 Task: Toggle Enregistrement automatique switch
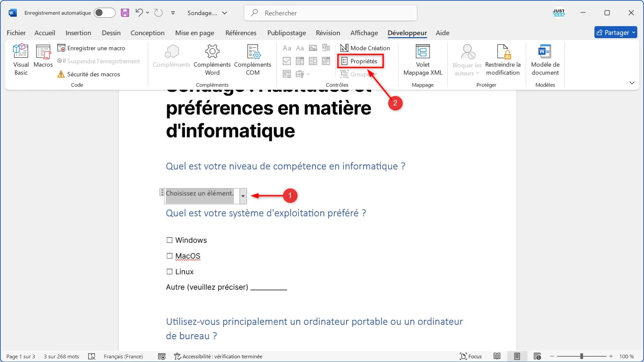[x=104, y=13]
